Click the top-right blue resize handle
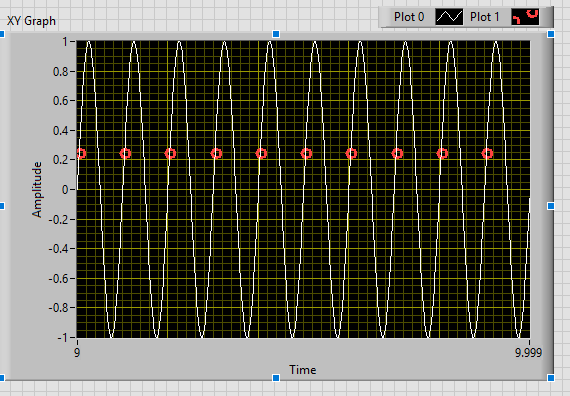The image size is (570, 396). [551, 34]
